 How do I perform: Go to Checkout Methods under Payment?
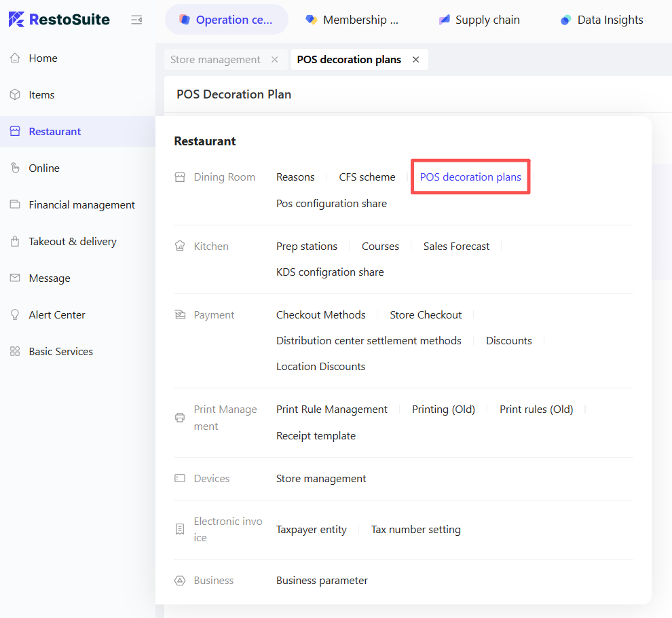click(x=320, y=315)
